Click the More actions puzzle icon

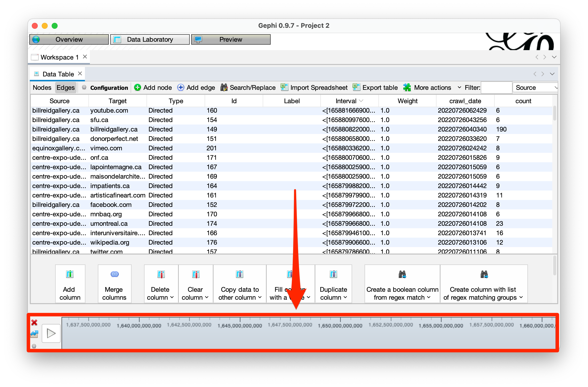coord(407,87)
